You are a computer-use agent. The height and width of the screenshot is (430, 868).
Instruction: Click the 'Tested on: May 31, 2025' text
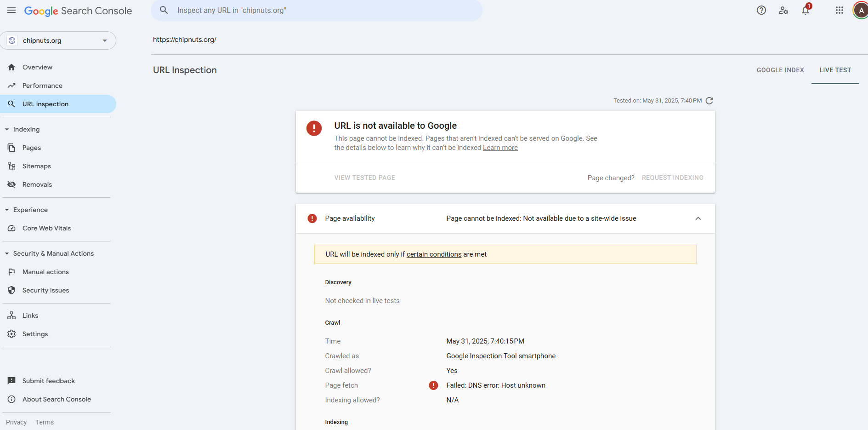click(x=658, y=101)
